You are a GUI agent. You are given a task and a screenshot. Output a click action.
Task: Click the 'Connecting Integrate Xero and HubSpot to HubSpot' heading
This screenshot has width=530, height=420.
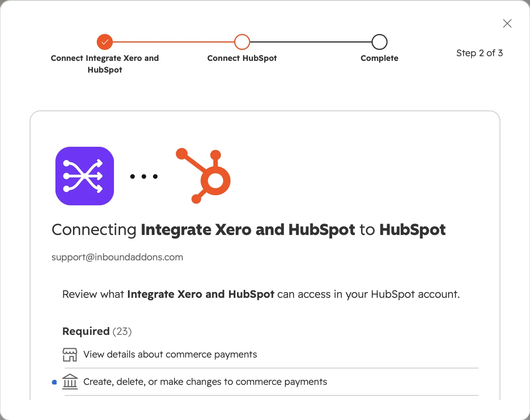click(249, 230)
